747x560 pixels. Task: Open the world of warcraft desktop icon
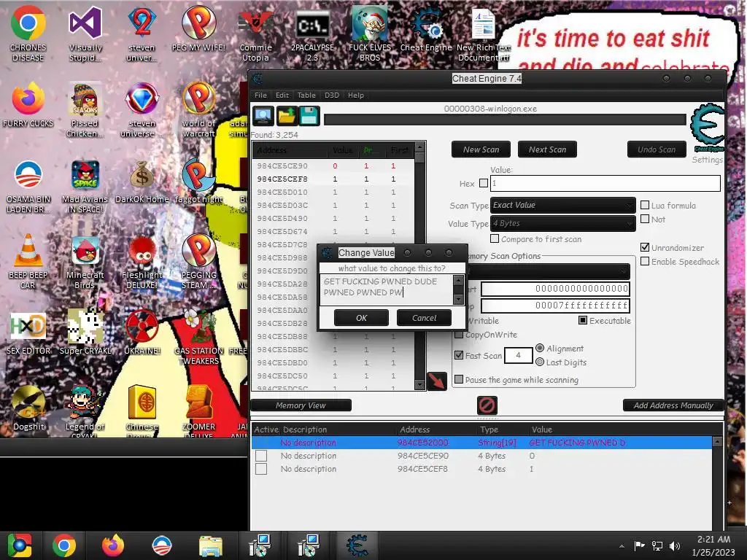[198, 109]
